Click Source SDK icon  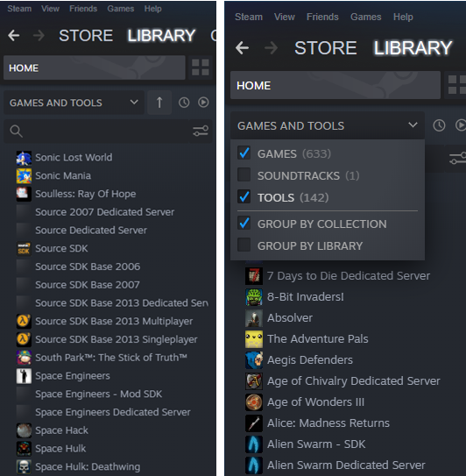tap(24, 249)
